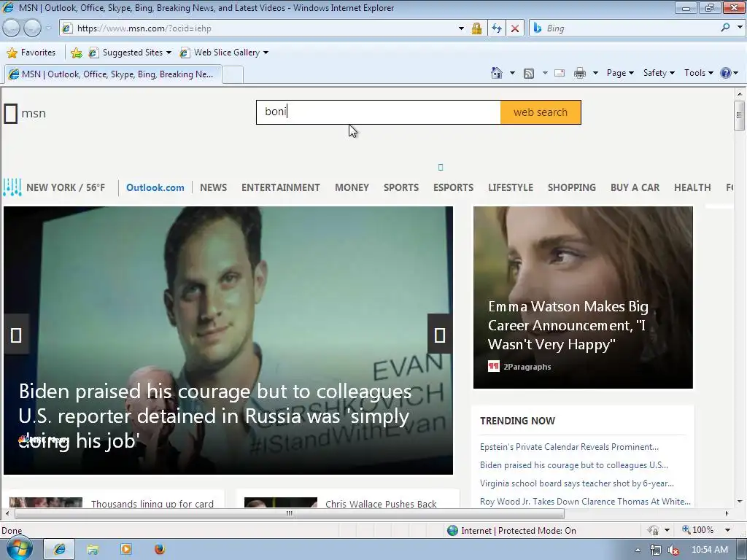Click the Print icon
Viewport: 747px width, 560px height.
pyautogui.click(x=579, y=74)
